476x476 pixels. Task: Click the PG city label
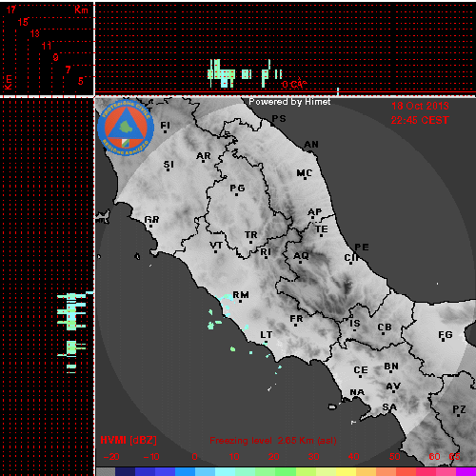(x=237, y=188)
